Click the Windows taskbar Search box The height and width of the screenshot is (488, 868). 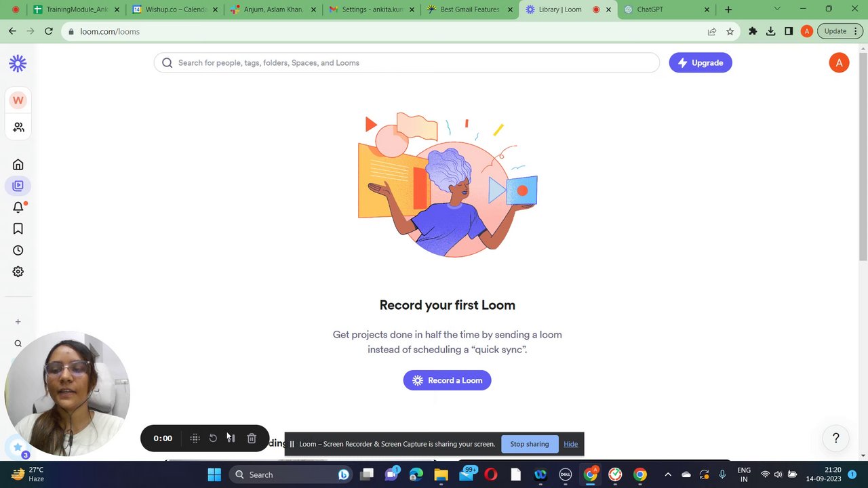pyautogui.click(x=292, y=474)
